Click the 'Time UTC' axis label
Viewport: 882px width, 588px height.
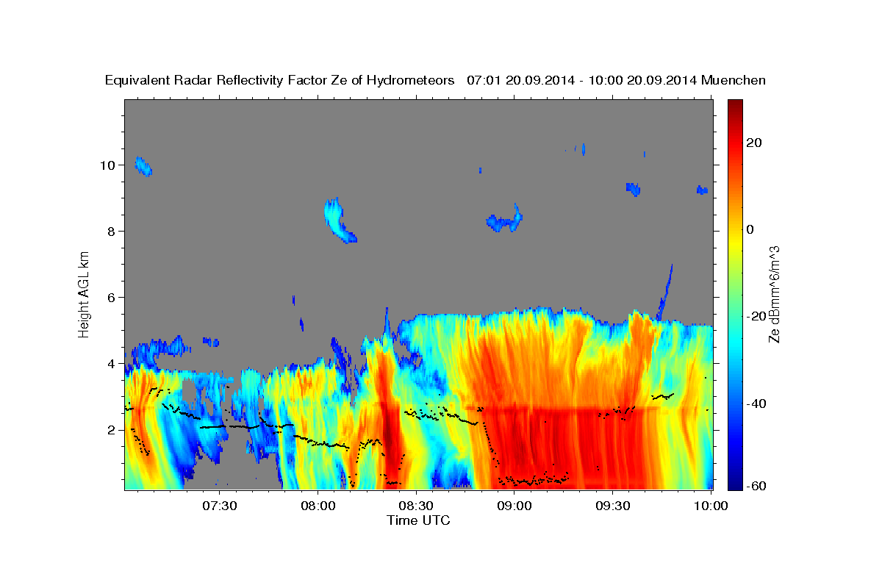pos(418,520)
